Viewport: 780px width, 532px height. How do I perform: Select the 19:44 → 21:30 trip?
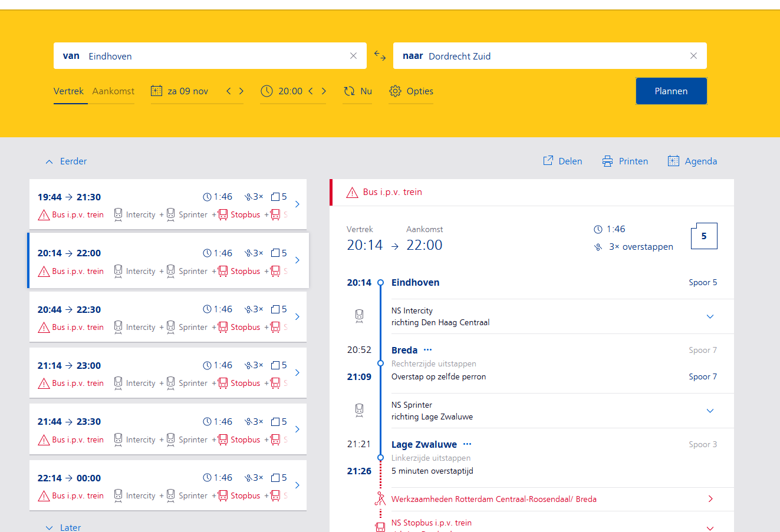(x=168, y=204)
